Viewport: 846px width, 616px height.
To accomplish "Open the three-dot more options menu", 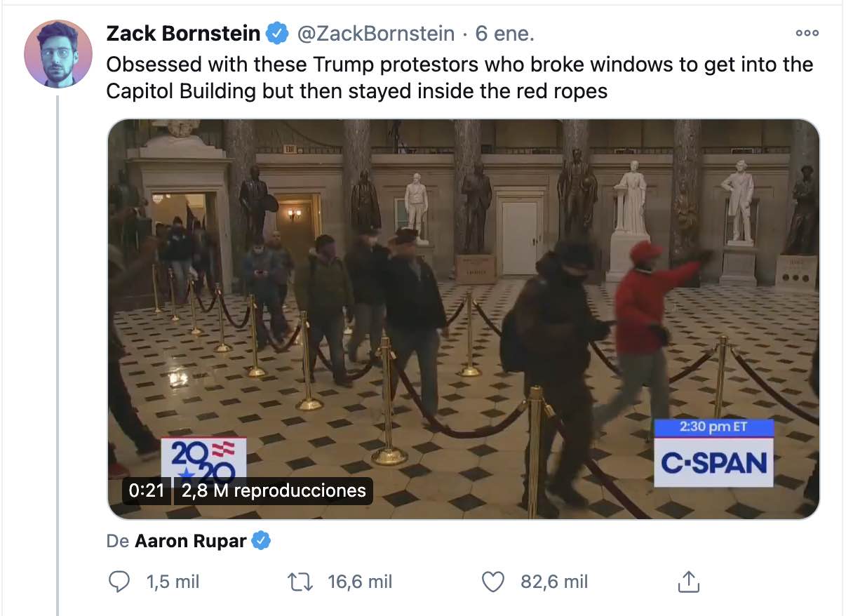I will coord(807,33).
